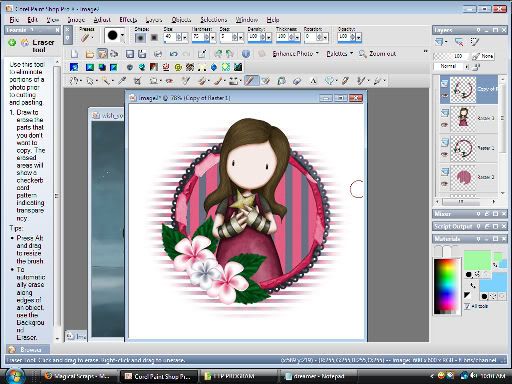Image resolution: width=512 pixels, height=384 pixels.
Task: Click the Size input field
Action: point(170,37)
